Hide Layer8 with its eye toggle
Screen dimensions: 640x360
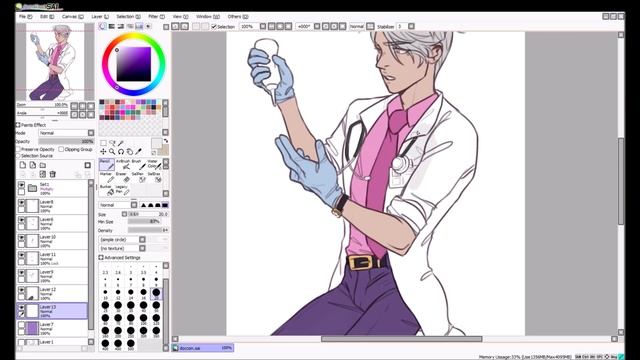coord(21,202)
